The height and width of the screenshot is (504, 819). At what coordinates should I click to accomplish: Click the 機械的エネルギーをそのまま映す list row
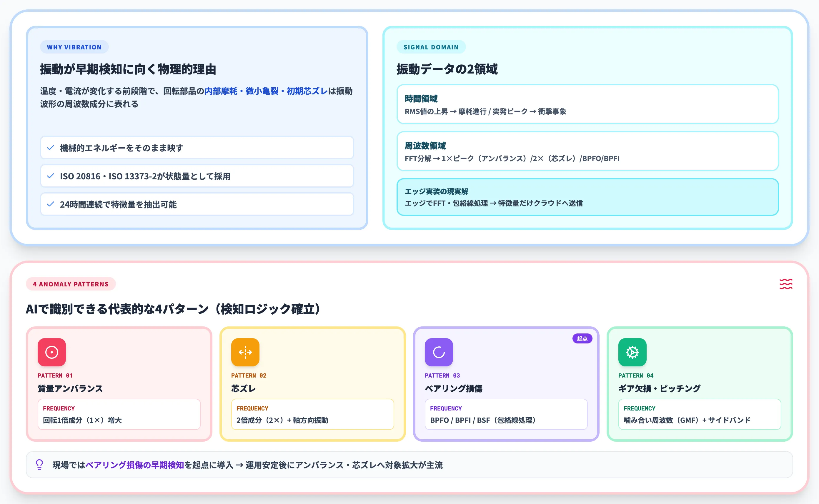(x=197, y=148)
